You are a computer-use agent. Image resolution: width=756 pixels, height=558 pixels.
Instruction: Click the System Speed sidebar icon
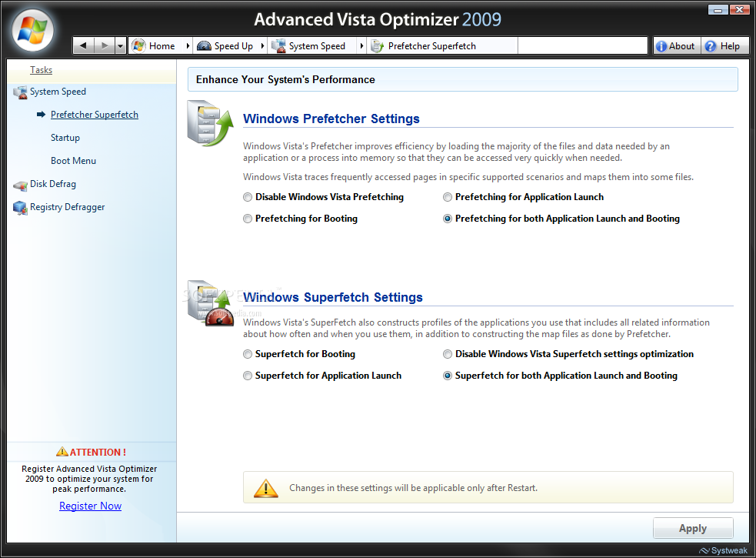[20, 92]
